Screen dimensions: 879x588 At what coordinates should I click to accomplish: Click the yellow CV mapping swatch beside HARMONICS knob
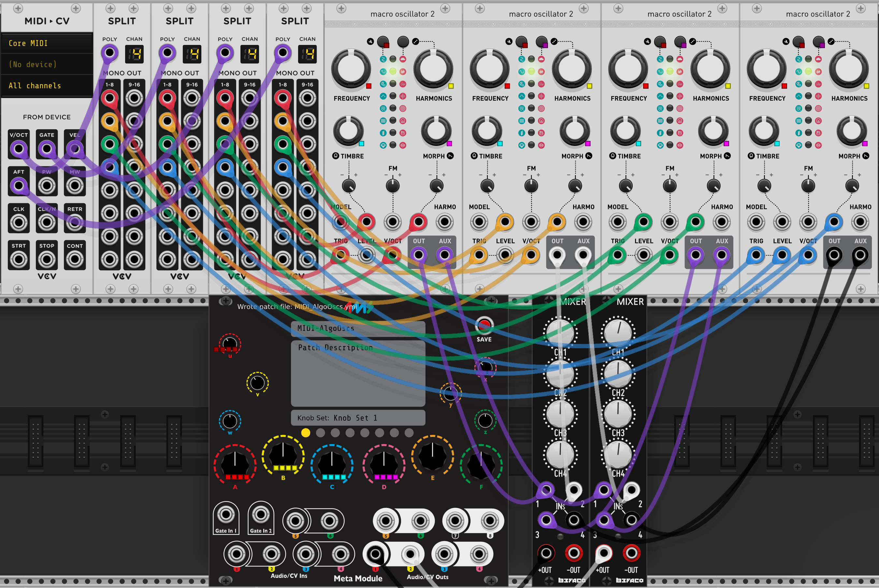point(451,86)
